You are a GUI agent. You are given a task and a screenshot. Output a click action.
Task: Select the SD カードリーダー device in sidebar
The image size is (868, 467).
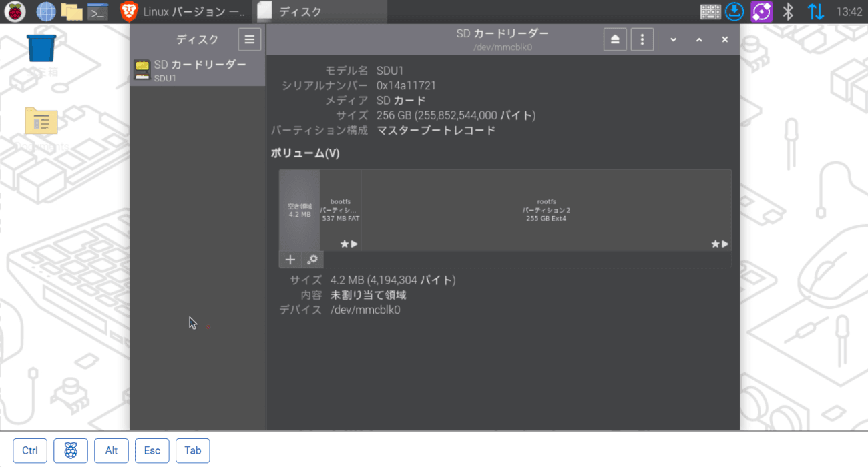(198, 71)
